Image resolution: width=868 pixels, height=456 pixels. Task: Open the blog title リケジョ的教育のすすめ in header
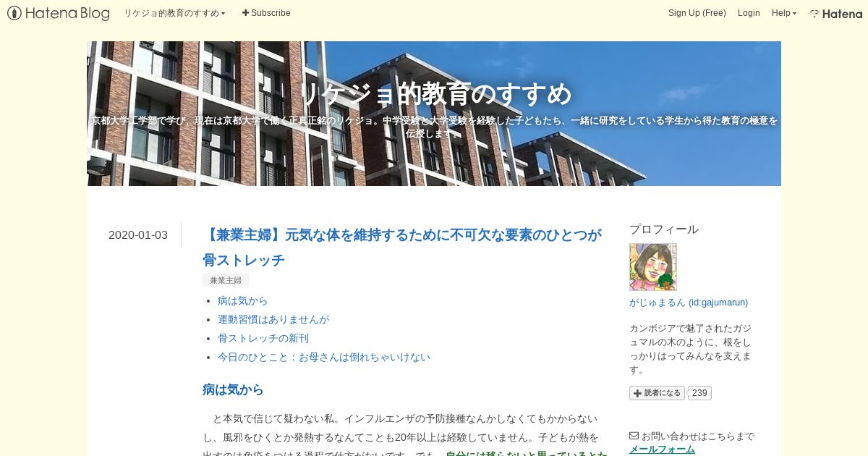tap(434, 94)
